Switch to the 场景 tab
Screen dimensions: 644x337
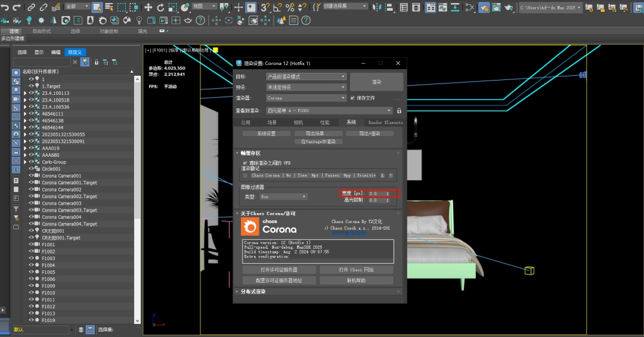tap(272, 122)
